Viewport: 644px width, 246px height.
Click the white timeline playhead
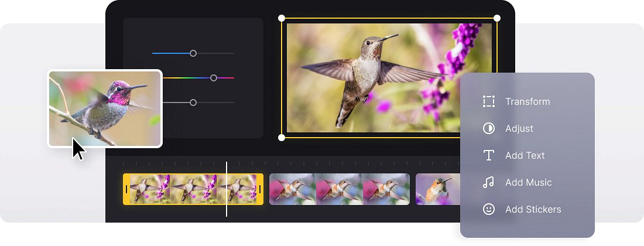[x=227, y=189]
